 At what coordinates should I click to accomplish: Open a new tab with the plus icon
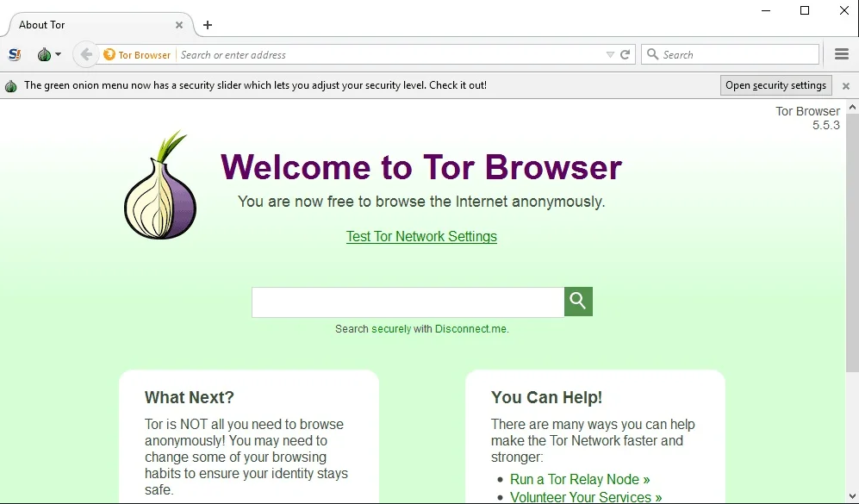(x=207, y=25)
